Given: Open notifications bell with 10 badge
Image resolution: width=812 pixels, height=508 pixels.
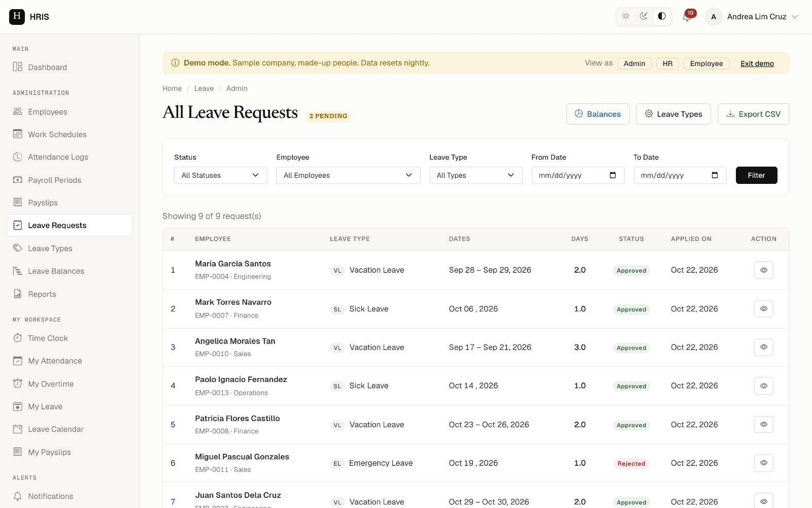Looking at the screenshot, I should click(x=688, y=16).
